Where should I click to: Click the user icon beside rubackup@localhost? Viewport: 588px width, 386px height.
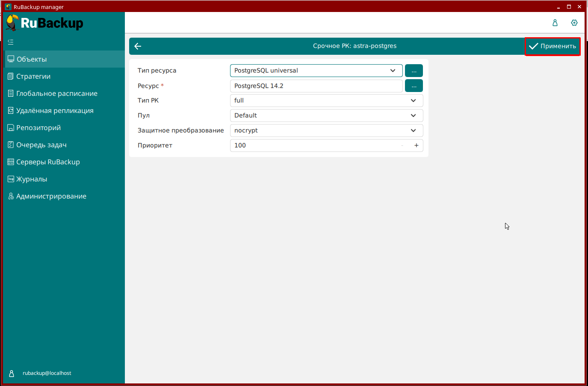click(x=12, y=374)
